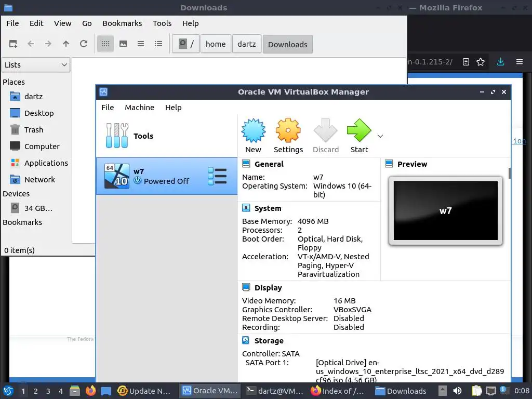Click the General section header
Screen dimensions: 532x399
pyautogui.click(x=269, y=164)
